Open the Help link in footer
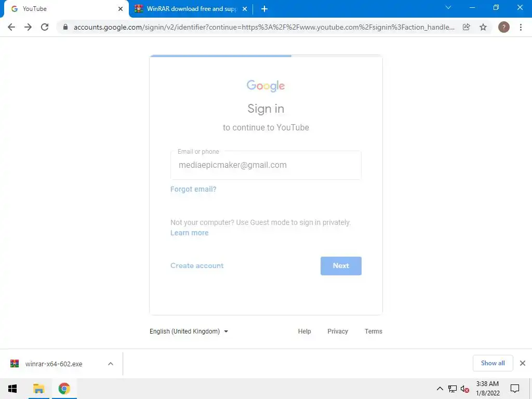532x399 pixels. click(x=304, y=331)
